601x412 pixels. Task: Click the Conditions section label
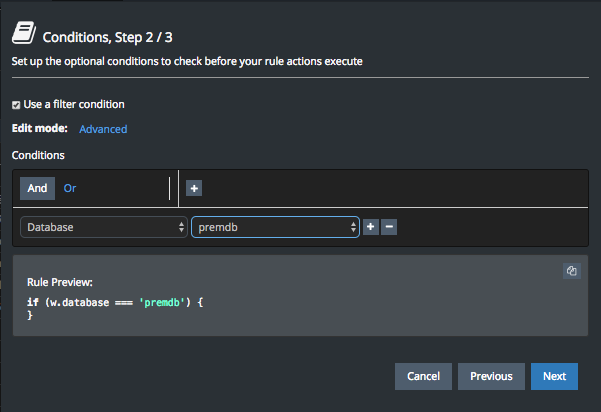39,155
